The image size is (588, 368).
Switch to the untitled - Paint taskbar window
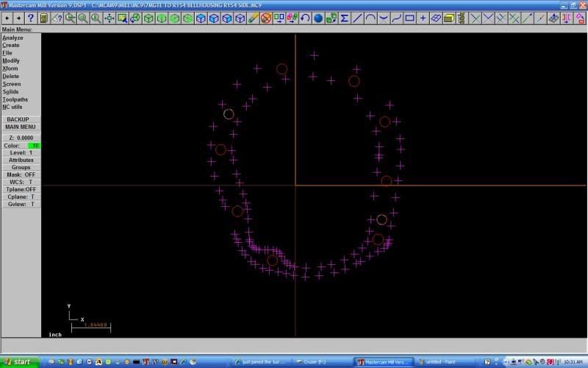click(x=446, y=362)
